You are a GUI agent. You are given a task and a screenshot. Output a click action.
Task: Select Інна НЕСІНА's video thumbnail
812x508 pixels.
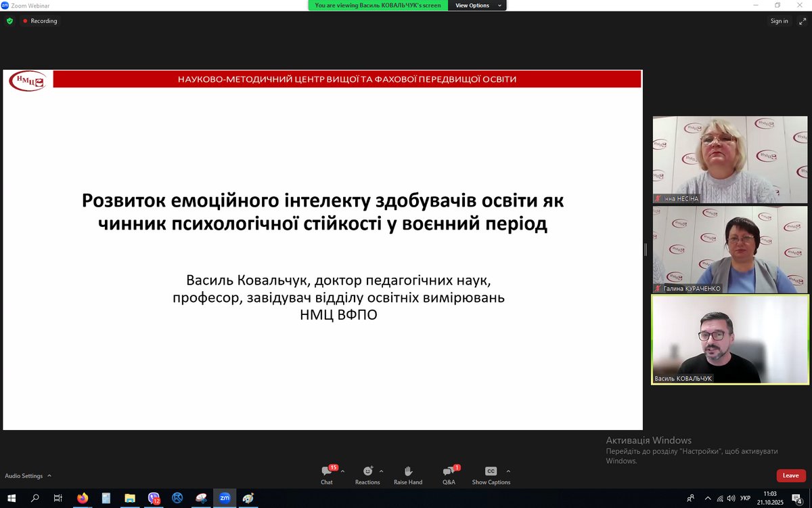coord(730,160)
